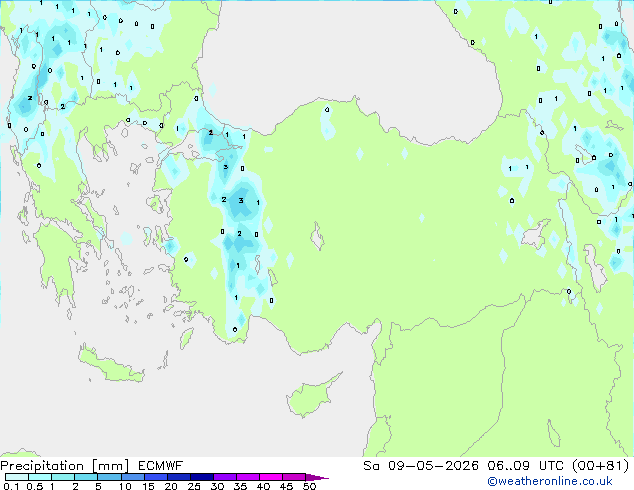Open the weatheronline.co.uk copyright link
Screen dimensions: 634x490
pyautogui.click(x=550, y=481)
